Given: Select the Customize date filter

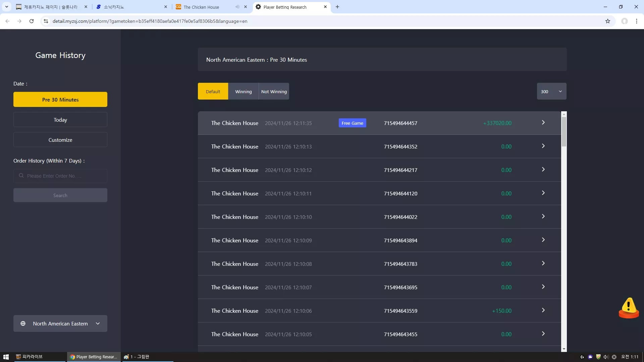Looking at the screenshot, I should 60,140.
